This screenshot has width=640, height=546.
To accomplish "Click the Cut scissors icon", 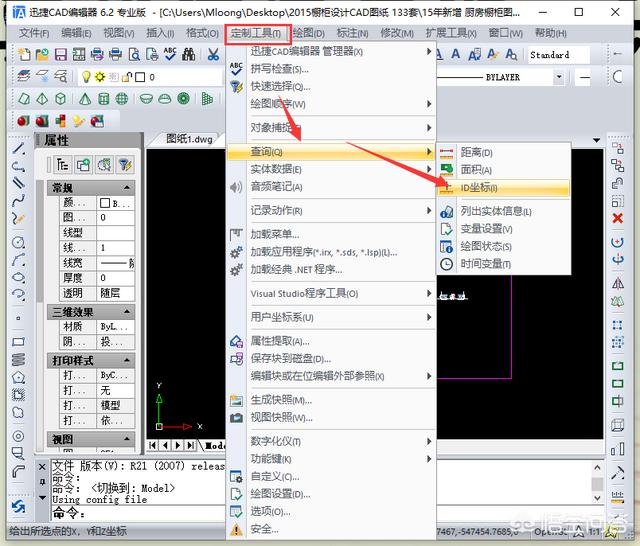I will 213,54.
